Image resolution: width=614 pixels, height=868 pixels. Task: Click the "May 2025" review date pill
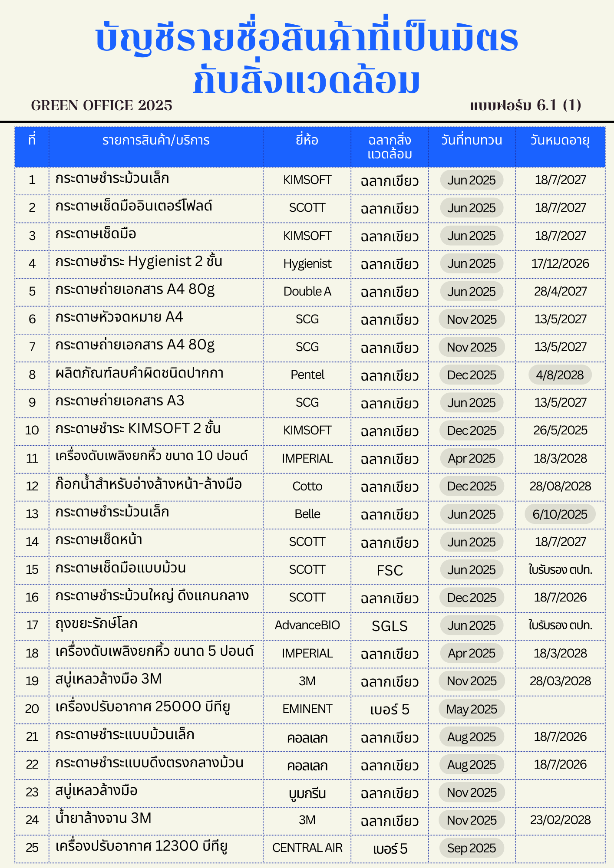[x=472, y=709]
